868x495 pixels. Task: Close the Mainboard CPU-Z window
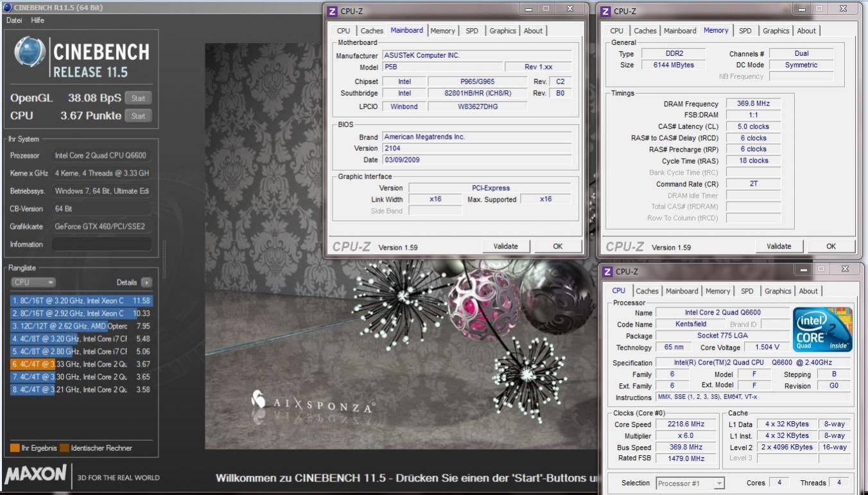(x=570, y=9)
